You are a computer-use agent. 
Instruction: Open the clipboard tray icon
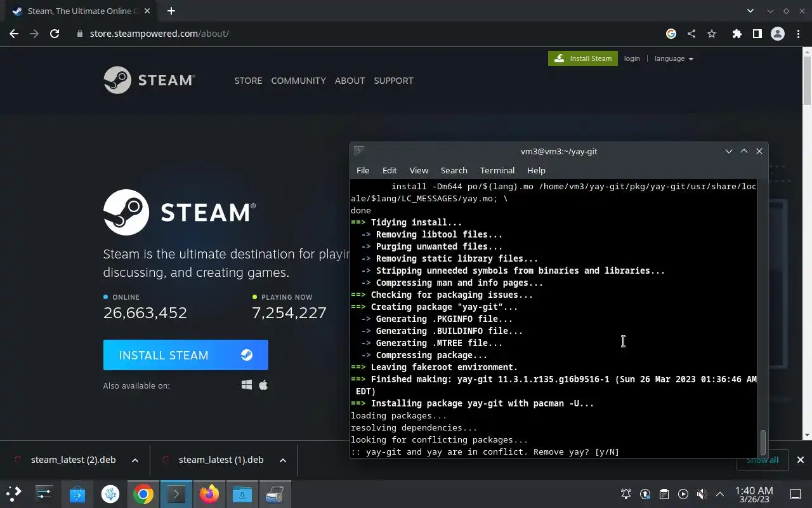pos(664,494)
